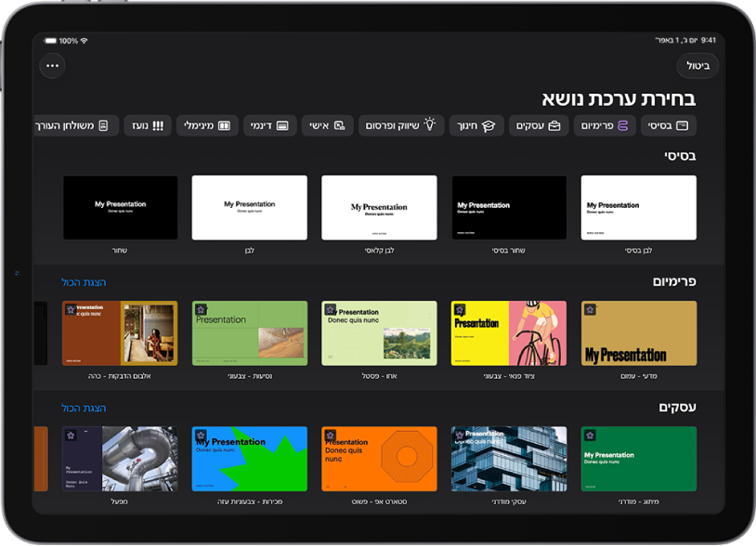Choose the פרימיום category with purple icon
Viewport: 756px width, 546px height.
point(605,125)
